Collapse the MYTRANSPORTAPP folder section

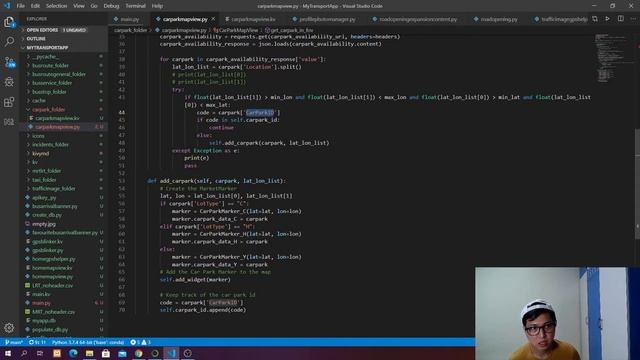pos(63,48)
